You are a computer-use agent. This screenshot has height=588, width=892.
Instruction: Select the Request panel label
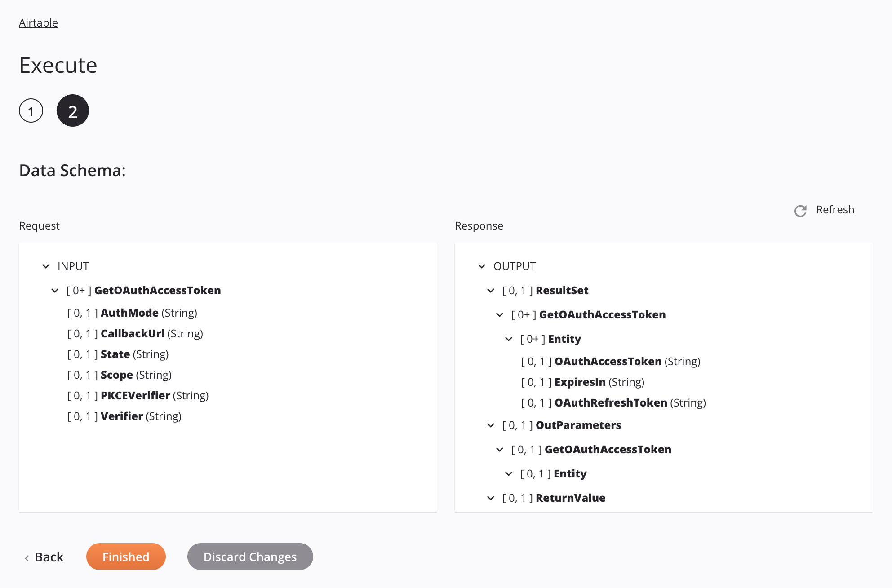click(40, 225)
